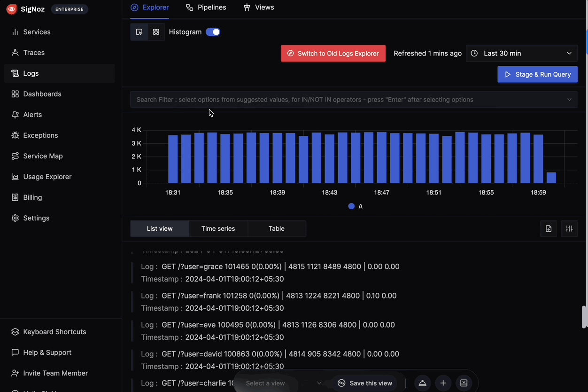Click 'Refreshed 1 mins ago' text
588x392 pixels.
click(x=427, y=54)
